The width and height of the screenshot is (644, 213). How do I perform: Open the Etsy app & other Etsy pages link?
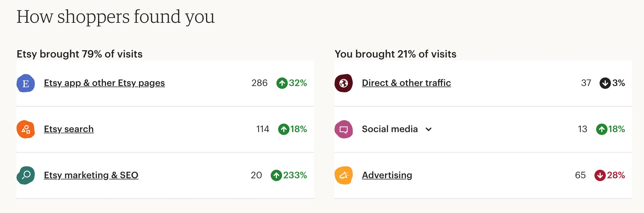(x=104, y=83)
